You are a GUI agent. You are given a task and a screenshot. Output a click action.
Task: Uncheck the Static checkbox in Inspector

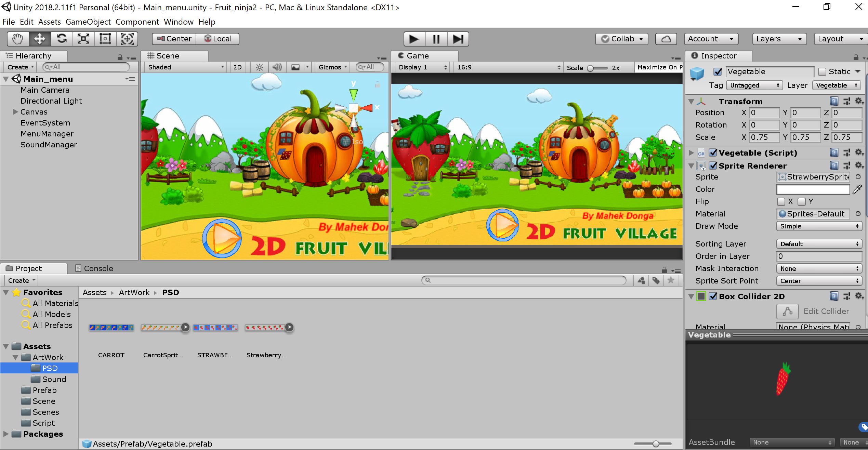pyautogui.click(x=823, y=71)
